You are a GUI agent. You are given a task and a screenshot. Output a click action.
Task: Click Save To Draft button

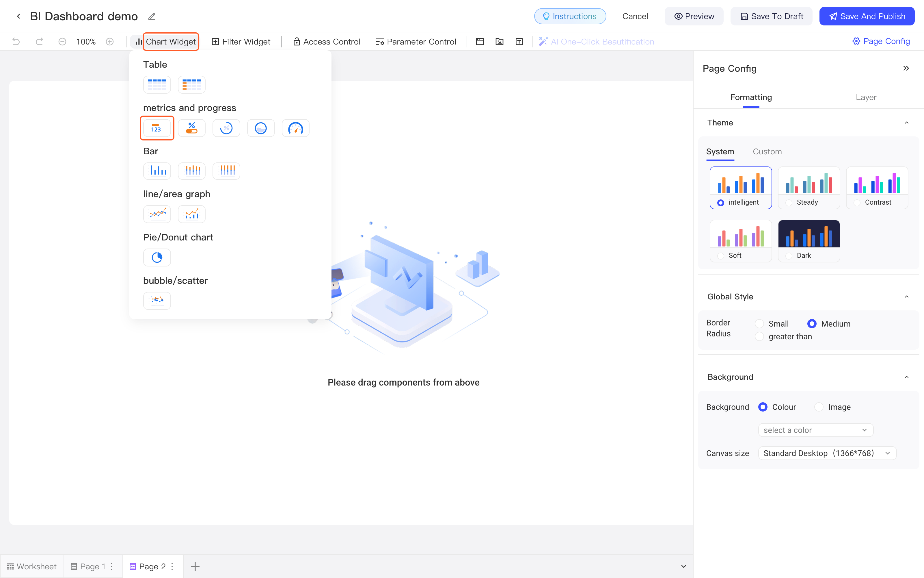(x=771, y=16)
